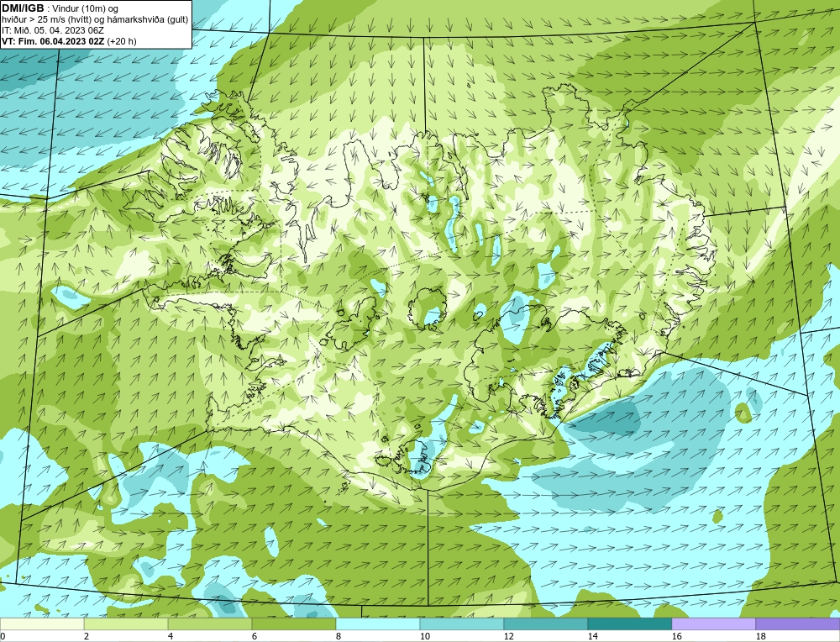Click the 'IT: Mið. 05. 04. 2023 06Z' line
Image resolution: width=840 pixels, height=642 pixels.
(52, 30)
